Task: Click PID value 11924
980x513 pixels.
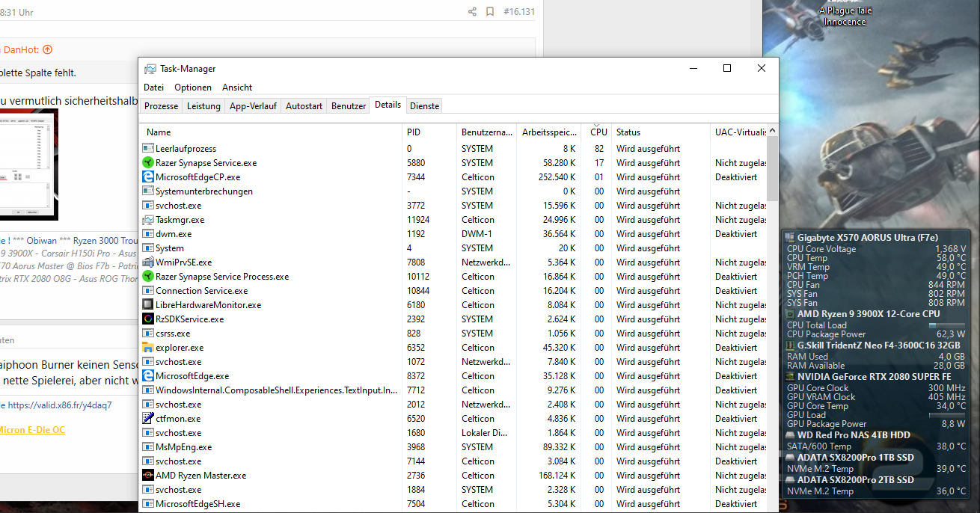Action: click(418, 220)
